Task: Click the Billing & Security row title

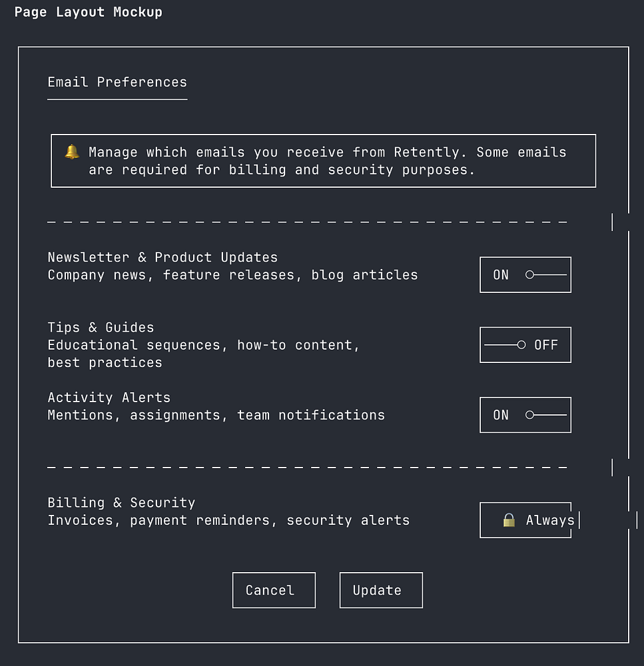Action: pyautogui.click(x=121, y=503)
